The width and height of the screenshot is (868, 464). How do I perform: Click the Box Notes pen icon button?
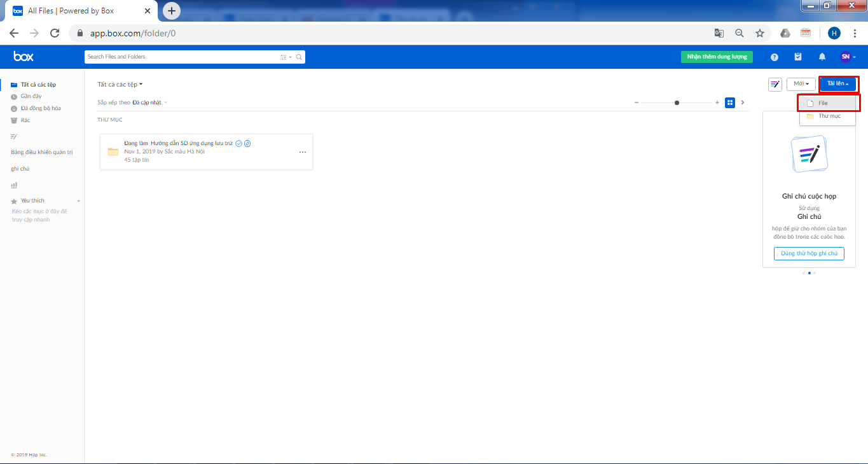[x=775, y=84]
